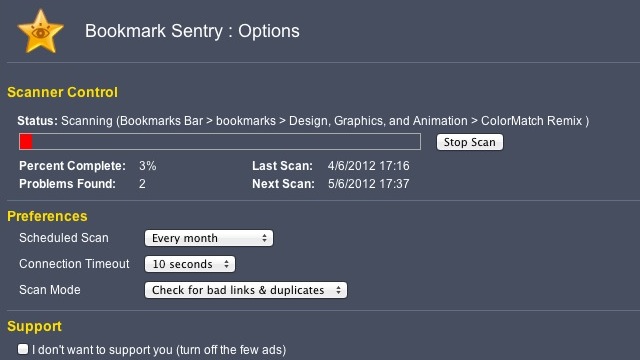
Task: Click the Preferences section heading
Action: pos(47,216)
